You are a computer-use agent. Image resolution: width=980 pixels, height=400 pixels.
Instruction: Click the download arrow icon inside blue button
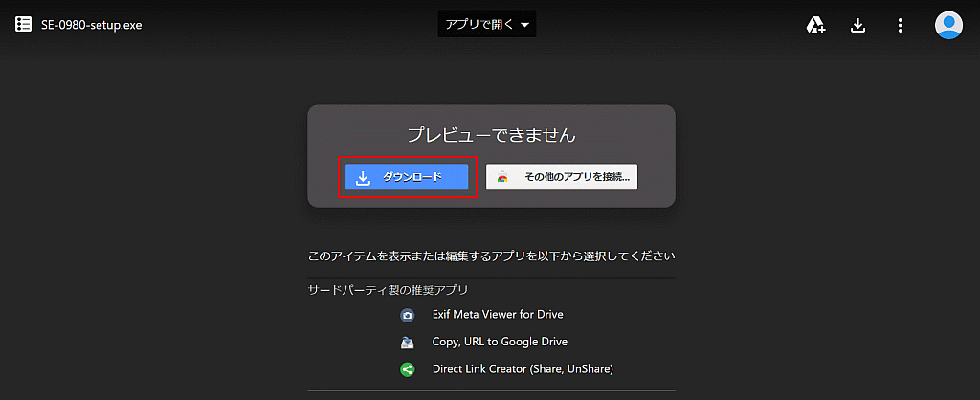point(363,177)
